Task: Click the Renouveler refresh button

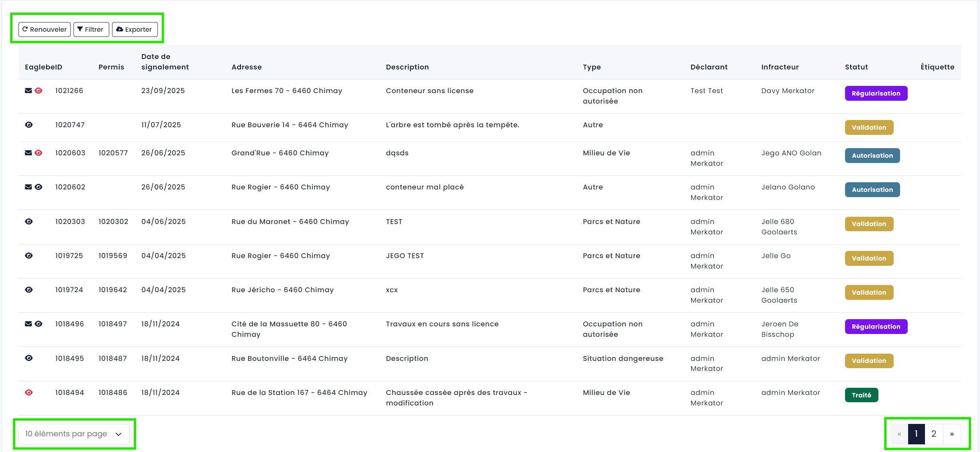Action: click(45, 29)
